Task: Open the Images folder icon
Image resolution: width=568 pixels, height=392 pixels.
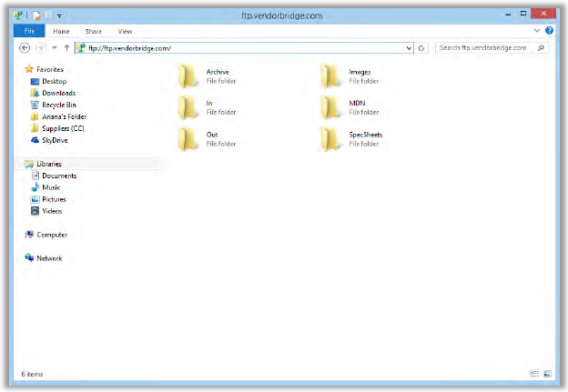Action: tap(330, 76)
